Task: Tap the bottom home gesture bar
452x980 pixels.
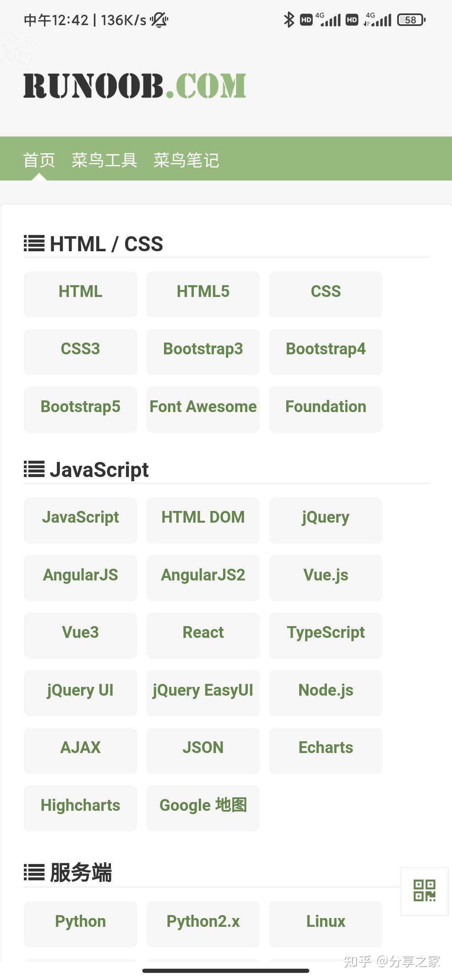Action: point(226,970)
